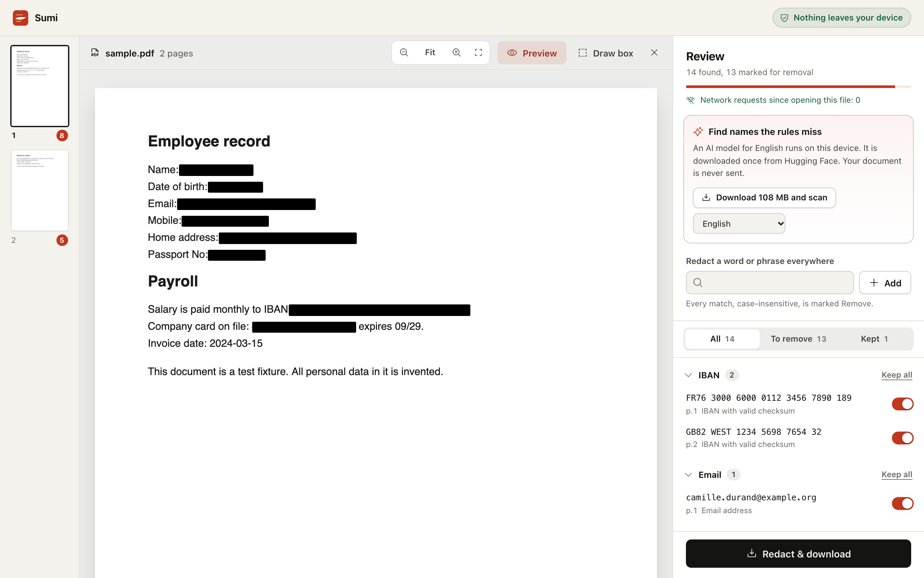The height and width of the screenshot is (578, 924).
Task: Switch to the Kept 1 tab
Action: click(x=874, y=339)
